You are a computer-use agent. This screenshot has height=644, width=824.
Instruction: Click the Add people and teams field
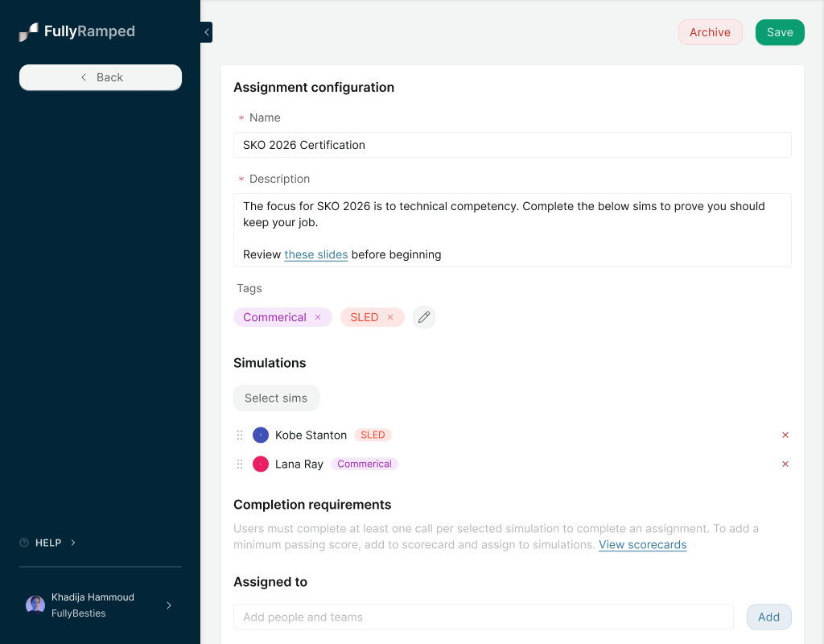click(483, 617)
